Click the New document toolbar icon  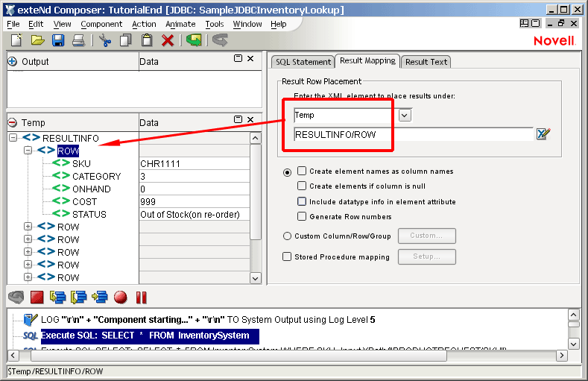(16, 40)
